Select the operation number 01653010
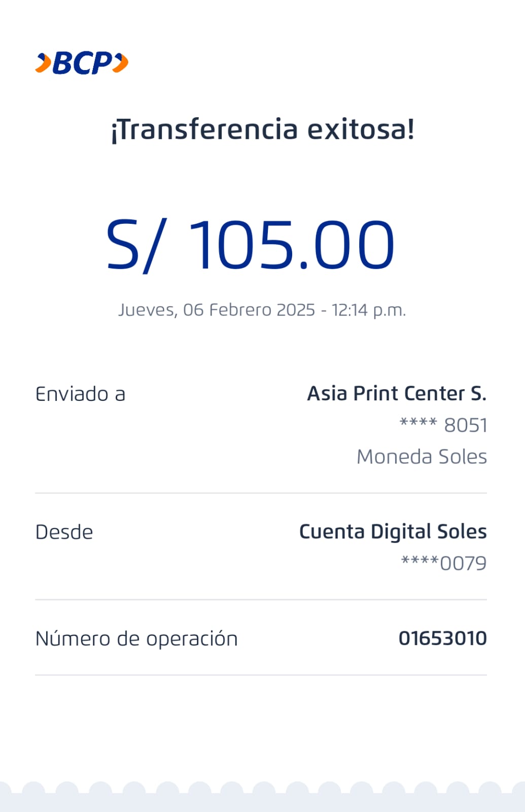Viewport: 525px width, 812px height. (x=442, y=638)
